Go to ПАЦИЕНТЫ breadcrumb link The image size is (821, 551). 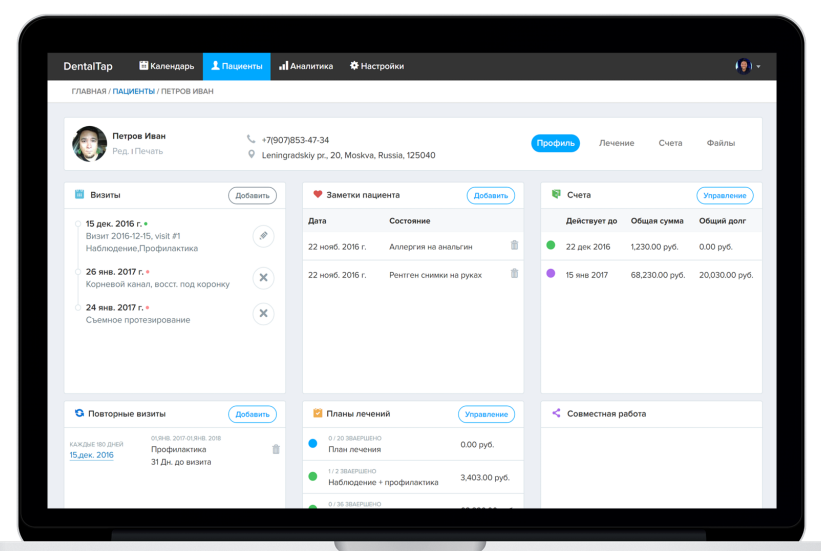(134, 91)
